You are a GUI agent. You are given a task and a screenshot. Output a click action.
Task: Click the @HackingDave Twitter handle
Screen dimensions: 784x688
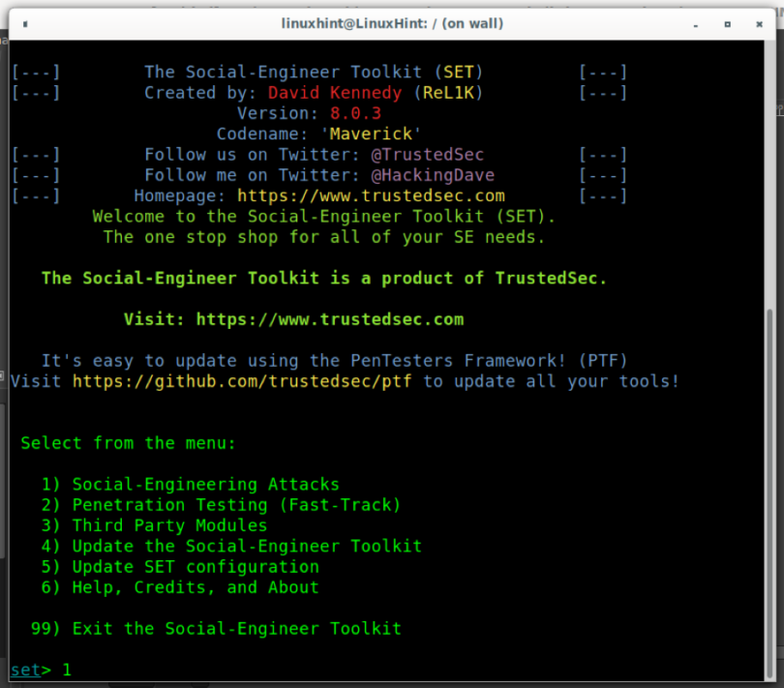(433, 175)
